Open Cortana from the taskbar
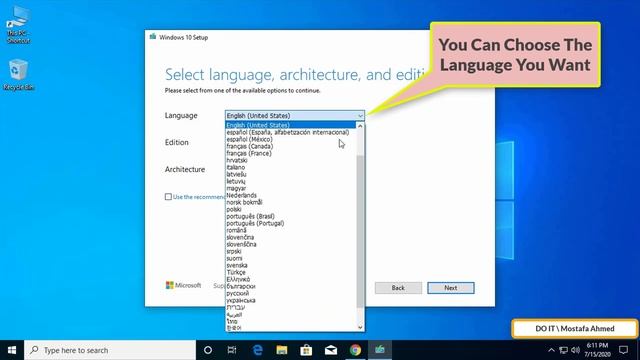The width and height of the screenshot is (640, 360). tap(208, 350)
